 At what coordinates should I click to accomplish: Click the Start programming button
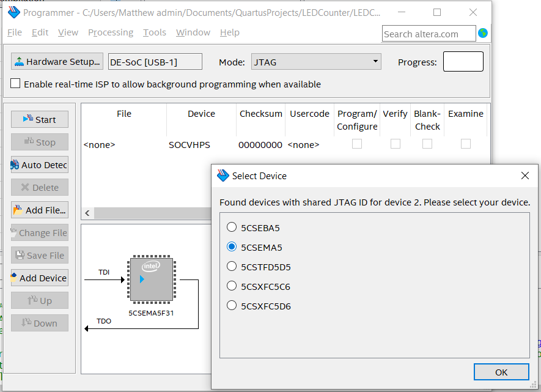pyautogui.click(x=40, y=119)
